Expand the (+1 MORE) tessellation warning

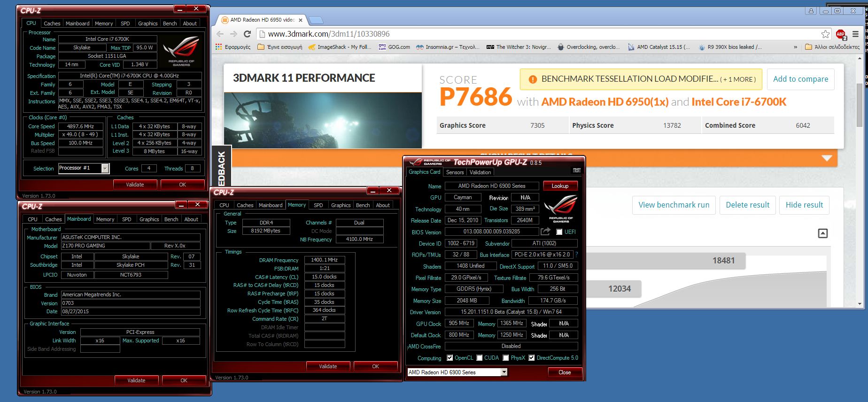tap(738, 79)
